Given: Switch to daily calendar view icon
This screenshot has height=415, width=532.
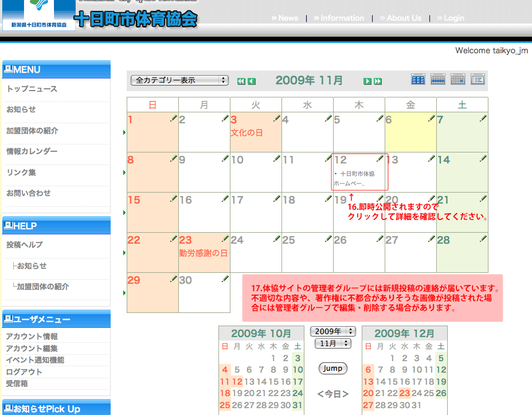Looking at the screenshot, I should click(458, 80).
